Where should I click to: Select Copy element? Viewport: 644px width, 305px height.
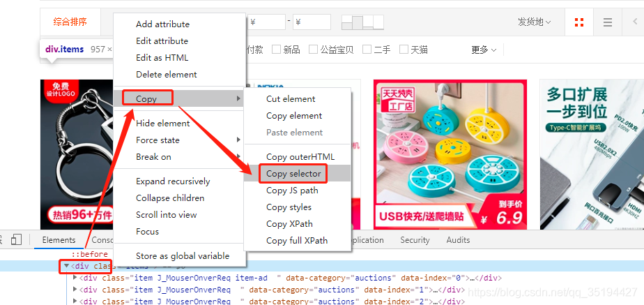coord(298,116)
